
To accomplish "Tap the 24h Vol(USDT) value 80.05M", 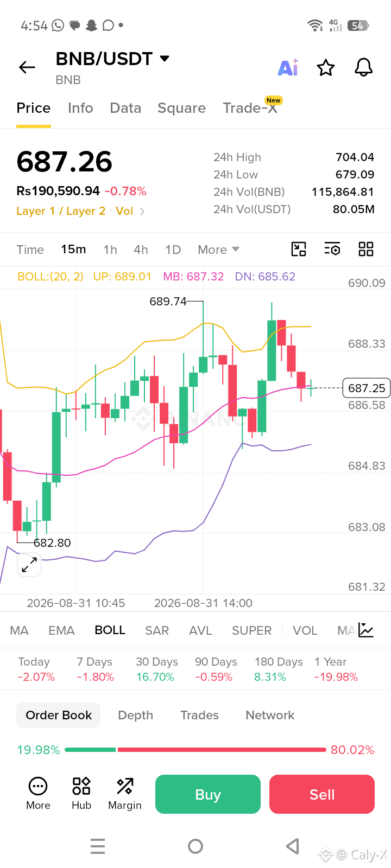I will 354,209.
